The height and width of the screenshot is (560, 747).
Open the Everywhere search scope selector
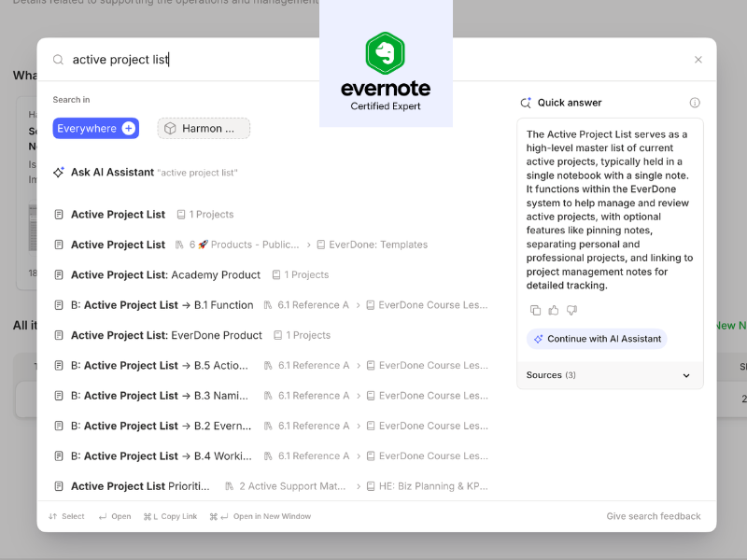click(x=96, y=128)
